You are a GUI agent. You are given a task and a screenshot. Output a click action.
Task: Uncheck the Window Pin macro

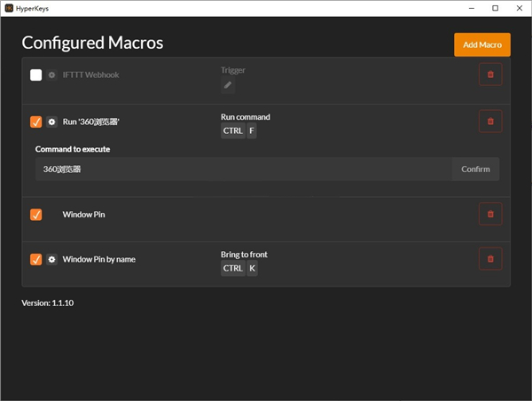[x=36, y=215]
